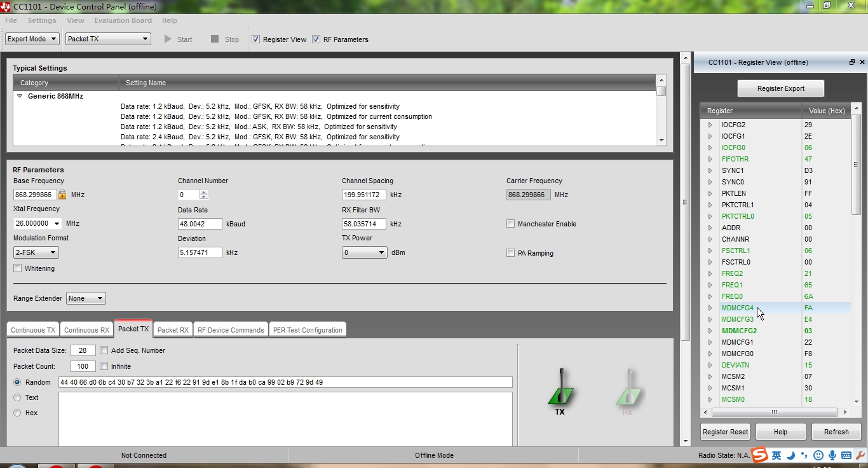Select the Hex packet data radio button
The image size is (868, 468).
click(x=17, y=413)
